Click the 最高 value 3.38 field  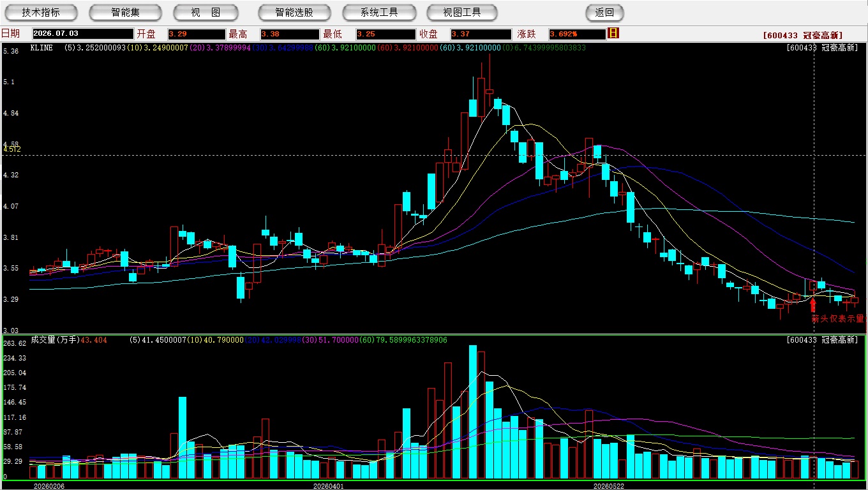tap(289, 34)
